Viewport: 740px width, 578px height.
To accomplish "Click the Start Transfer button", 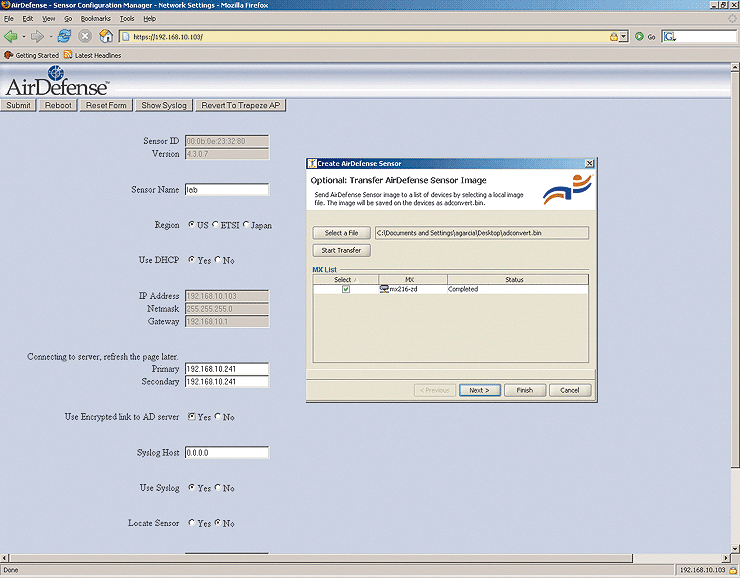I will click(x=341, y=250).
